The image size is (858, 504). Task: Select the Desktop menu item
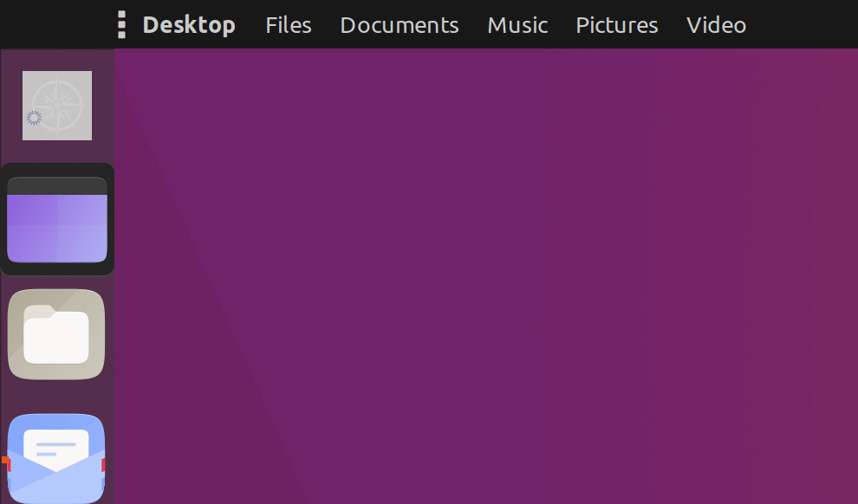(189, 25)
